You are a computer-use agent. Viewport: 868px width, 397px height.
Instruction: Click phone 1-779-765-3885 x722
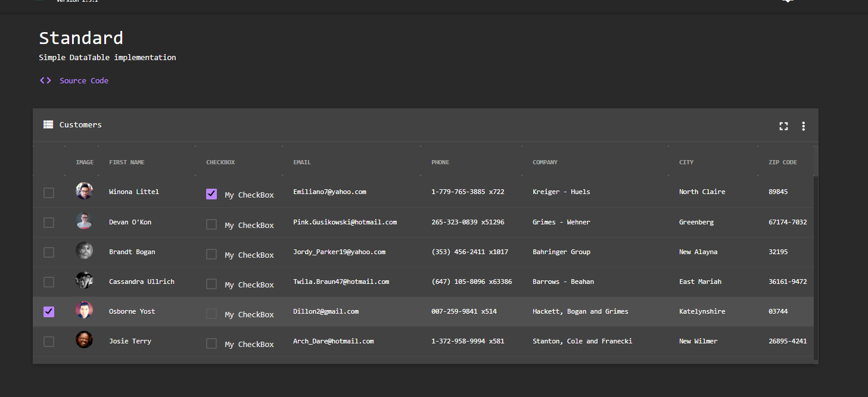click(468, 192)
